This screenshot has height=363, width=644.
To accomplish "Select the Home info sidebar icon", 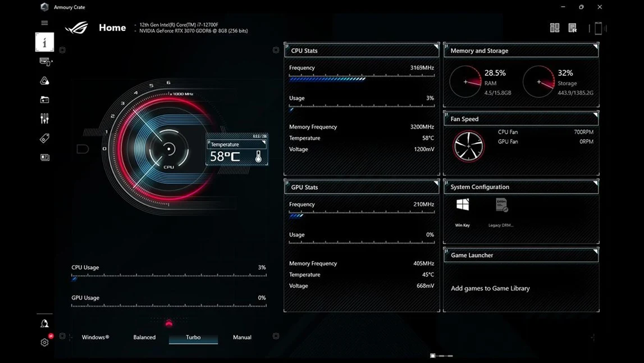I will click(44, 42).
